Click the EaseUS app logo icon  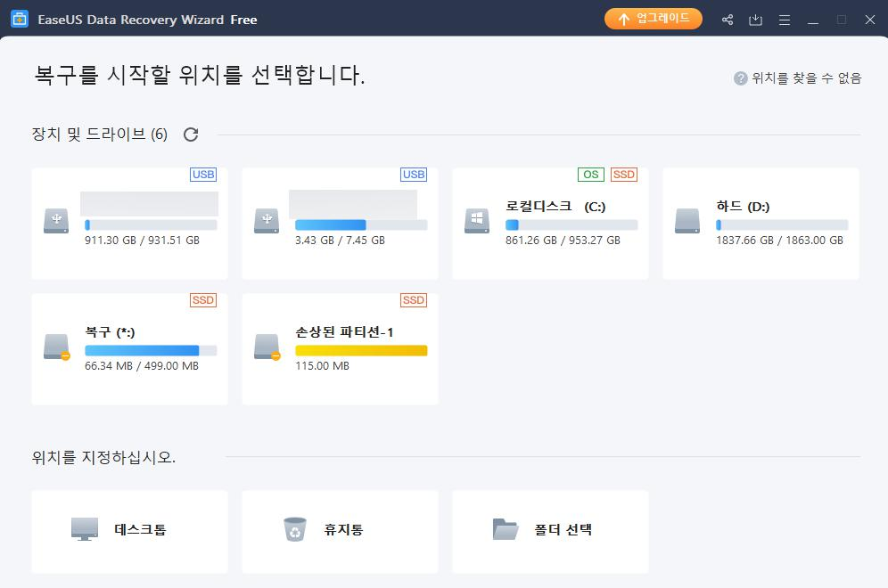pos(20,20)
